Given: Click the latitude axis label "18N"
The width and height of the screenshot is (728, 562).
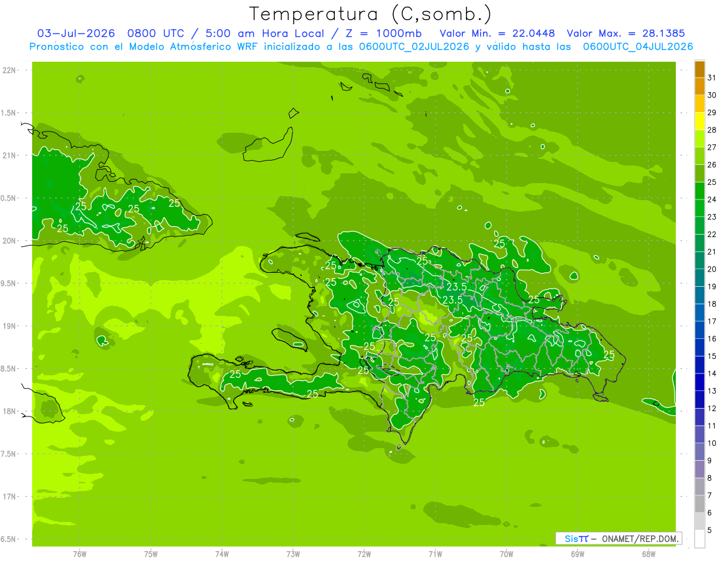Looking at the screenshot, I should coord(8,411).
